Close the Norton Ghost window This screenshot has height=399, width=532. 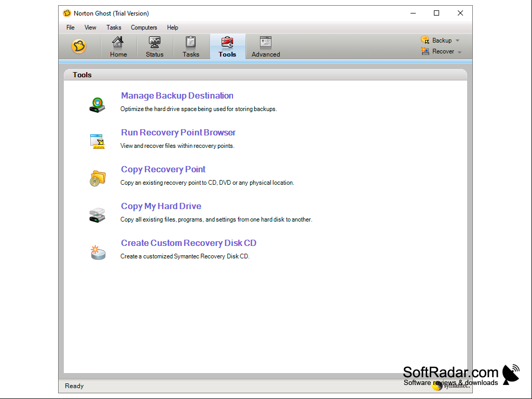[460, 13]
